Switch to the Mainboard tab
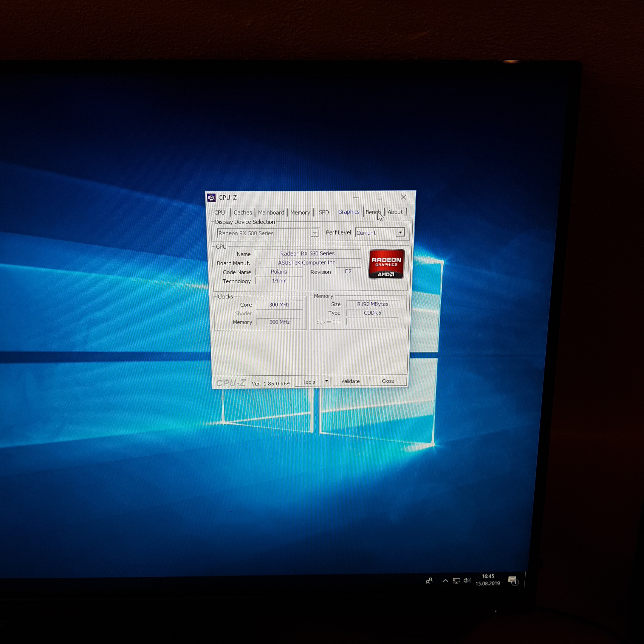The width and height of the screenshot is (644, 644). tap(271, 212)
